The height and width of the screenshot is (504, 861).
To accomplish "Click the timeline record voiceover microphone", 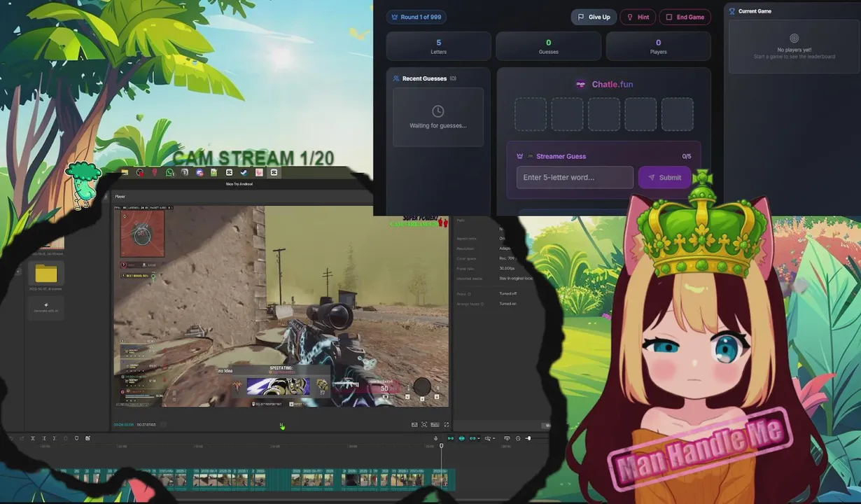I will click(x=435, y=438).
